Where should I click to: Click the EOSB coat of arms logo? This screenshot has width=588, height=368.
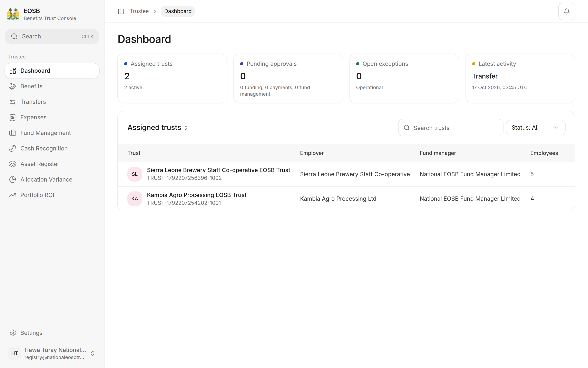tap(13, 14)
